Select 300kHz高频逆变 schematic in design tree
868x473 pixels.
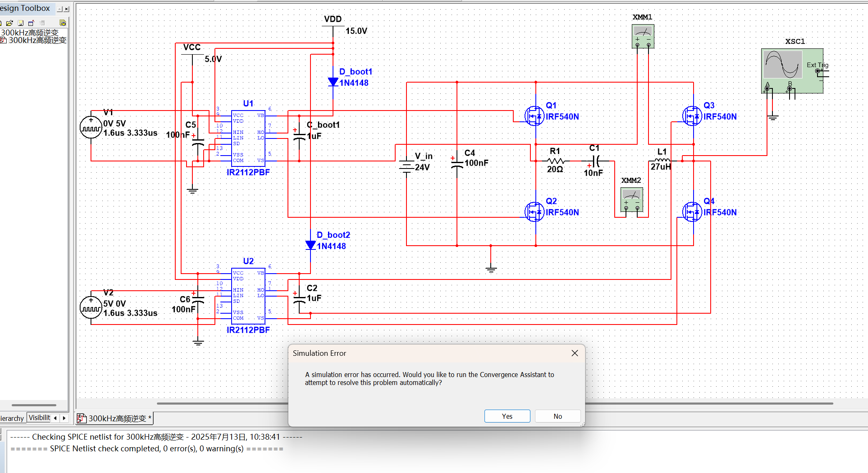click(37, 40)
